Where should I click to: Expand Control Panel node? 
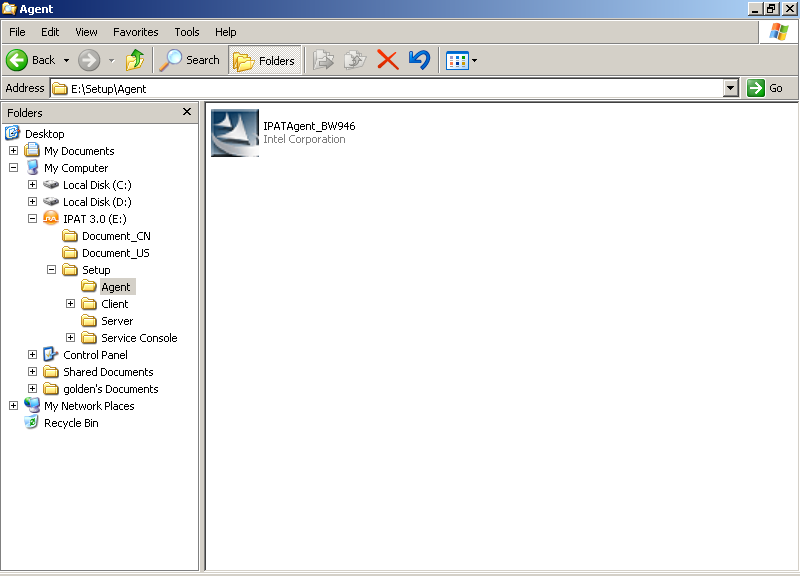[32, 355]
